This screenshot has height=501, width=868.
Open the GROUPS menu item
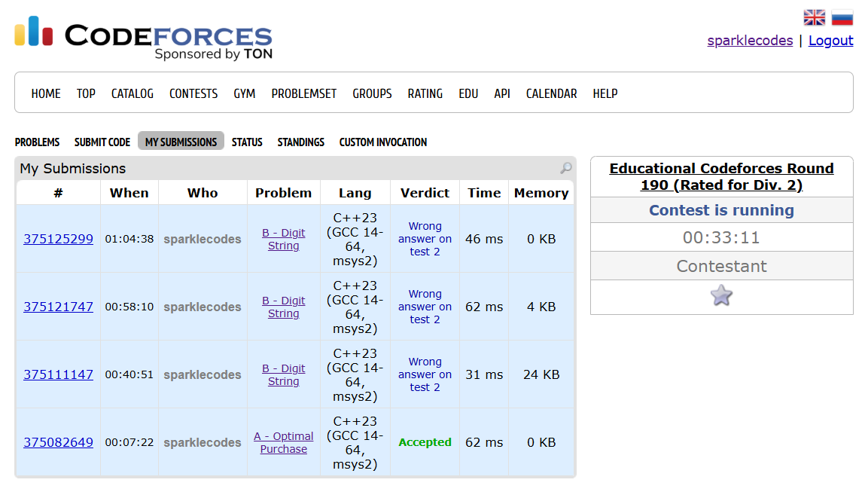tap(372, 93)
